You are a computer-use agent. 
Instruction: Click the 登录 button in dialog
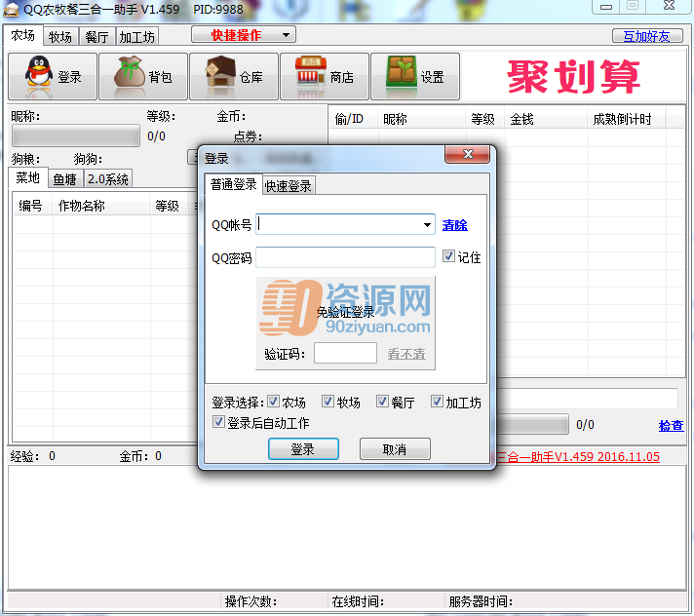click(303, 449)
